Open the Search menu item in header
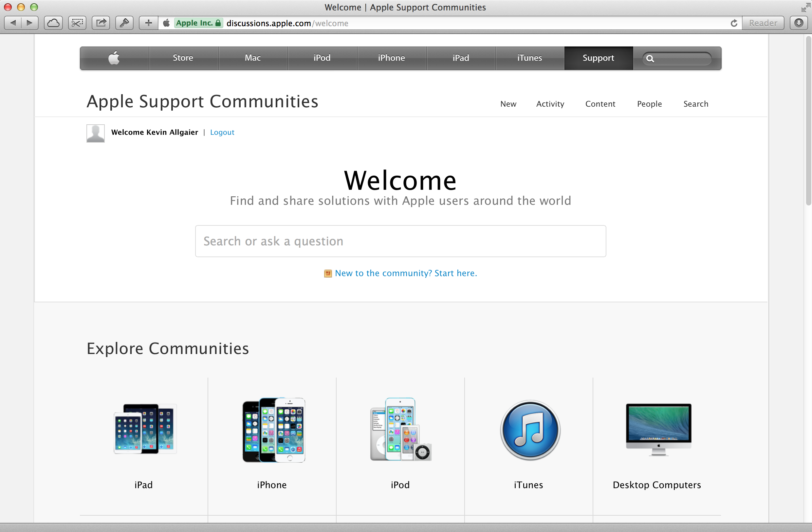Screen dimensions: 812x532 click(x=696, y=104)
